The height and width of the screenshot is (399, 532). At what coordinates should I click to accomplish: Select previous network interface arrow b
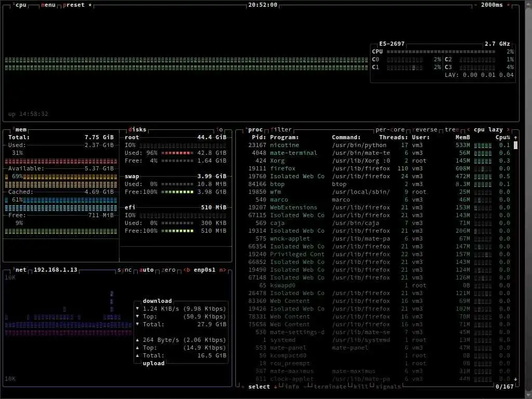tap(187, 270)
